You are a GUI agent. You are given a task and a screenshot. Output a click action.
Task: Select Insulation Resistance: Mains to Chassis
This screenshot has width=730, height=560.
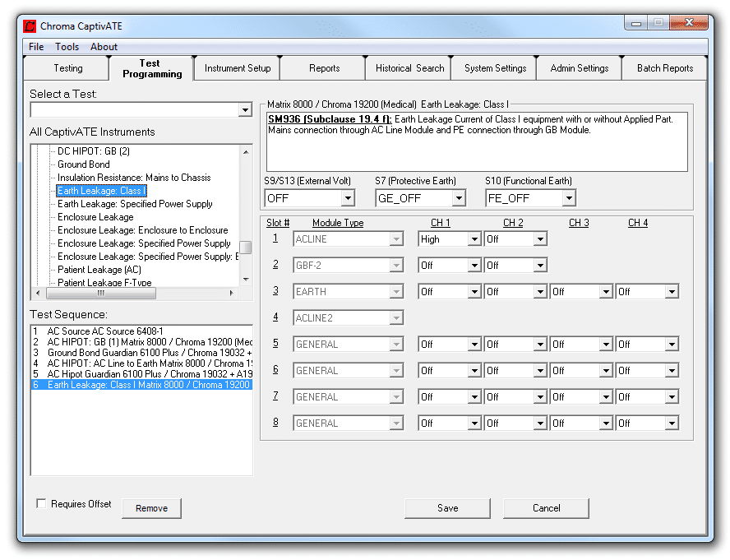coord(134,178)
